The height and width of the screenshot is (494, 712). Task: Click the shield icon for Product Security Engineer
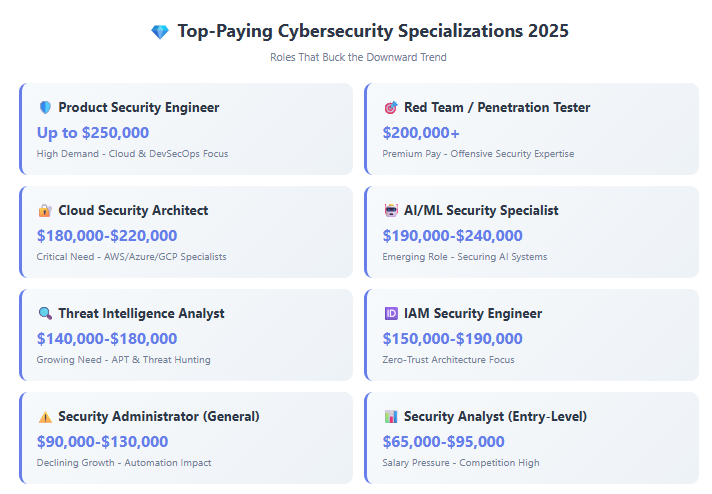point(45,108)
